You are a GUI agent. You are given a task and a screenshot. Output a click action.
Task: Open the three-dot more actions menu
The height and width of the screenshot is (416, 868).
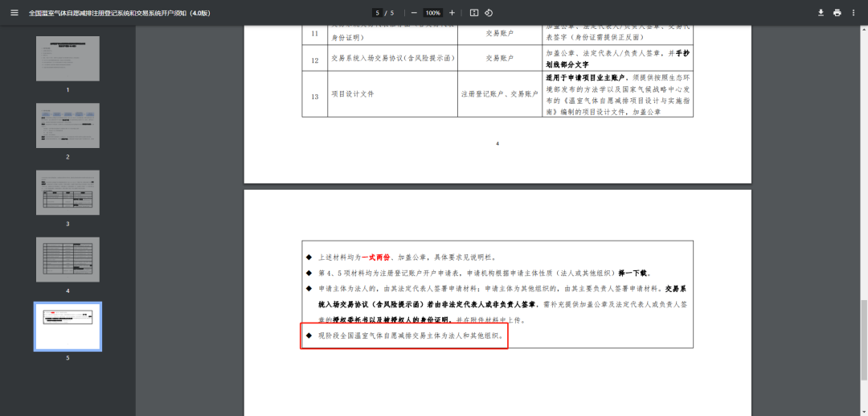pos(854,13)
